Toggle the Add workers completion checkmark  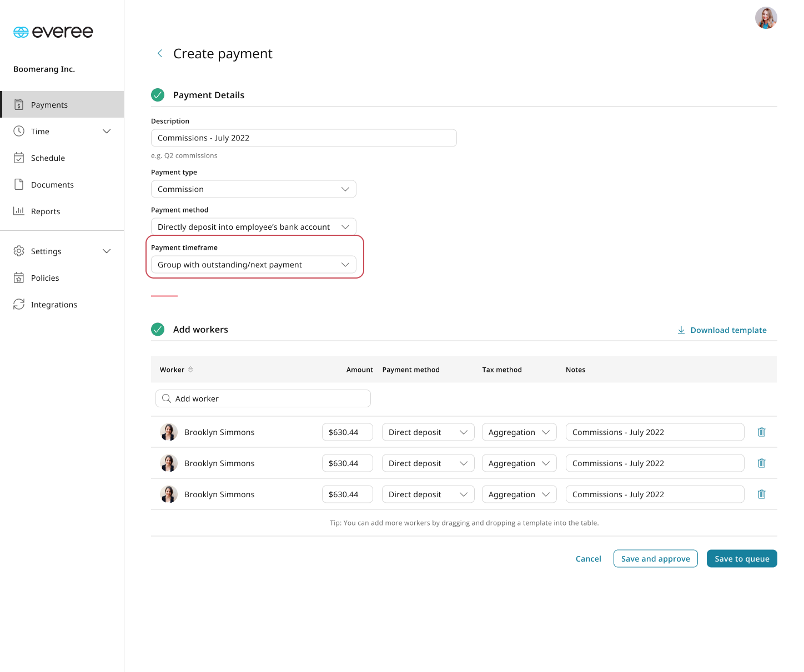tap(158, 329)
